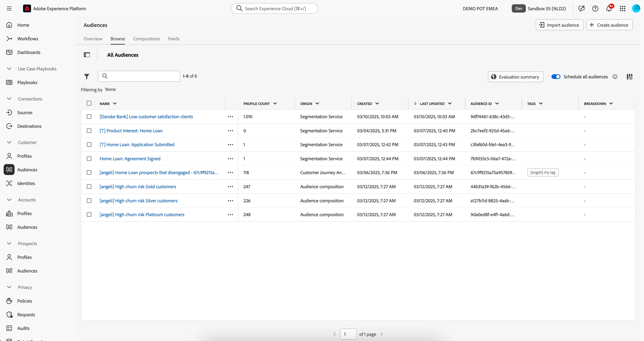Go to Destinations in sidebar
Screen dimensions: 644x341
tap(29, 126)
